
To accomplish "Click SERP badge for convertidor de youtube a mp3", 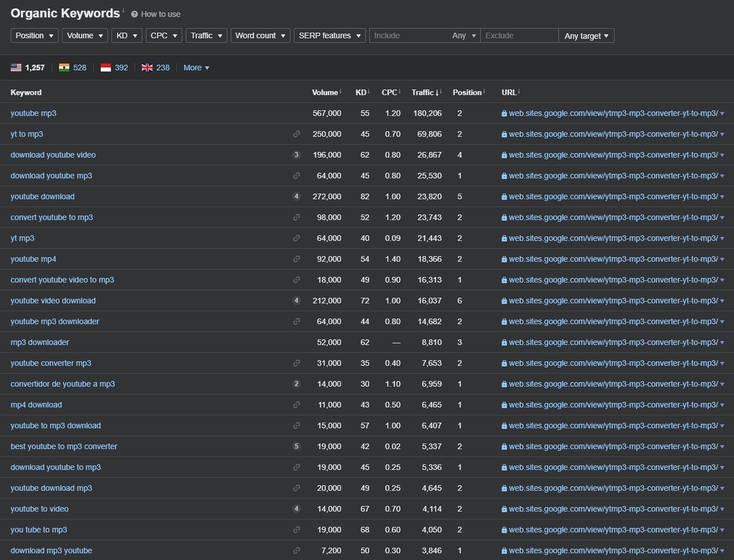I will point(297,384).
